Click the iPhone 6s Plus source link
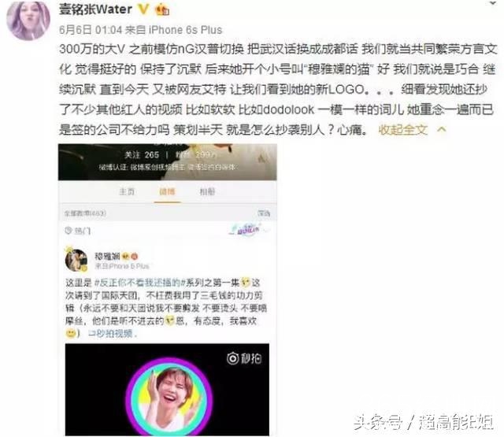 pyautogui.click(x=185, y=30)
